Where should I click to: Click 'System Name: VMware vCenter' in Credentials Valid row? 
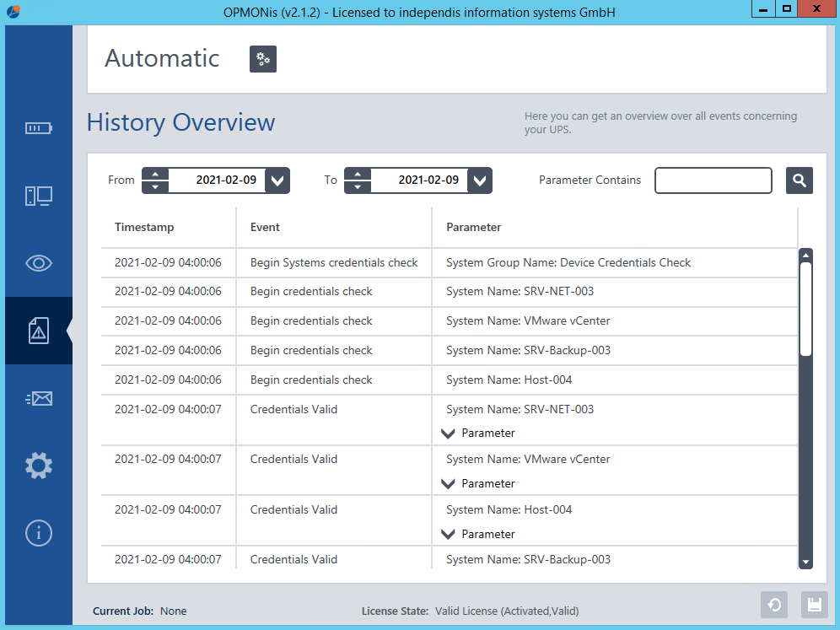click(x=528, y=459)
